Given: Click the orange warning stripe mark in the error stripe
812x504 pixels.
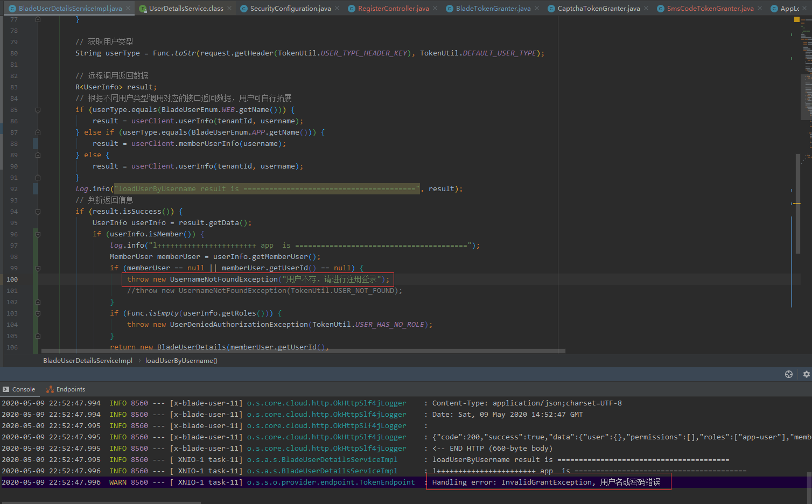Looking at the screenshot, I should pos(797,204).
